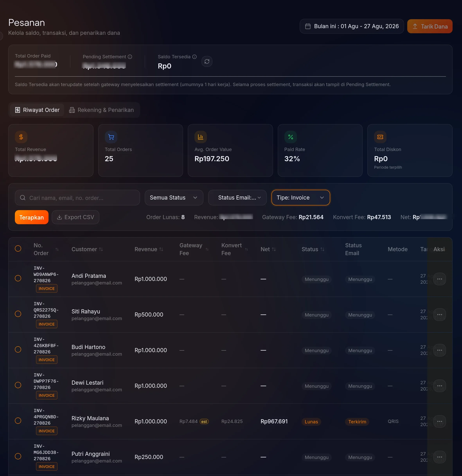This screenshot has width=462, height=476.
Task: Open the Bulan ini date range picker
Action: (351, 26)
